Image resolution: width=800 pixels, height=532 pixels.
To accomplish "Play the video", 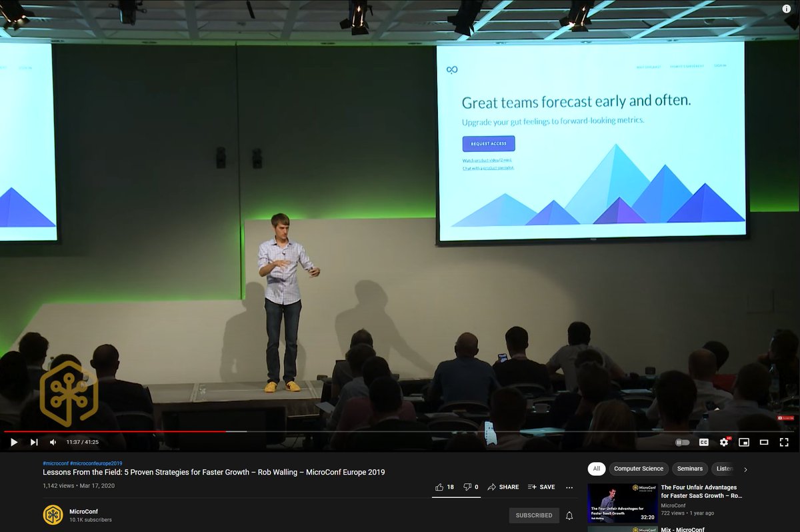I will [x=13, y=442].
